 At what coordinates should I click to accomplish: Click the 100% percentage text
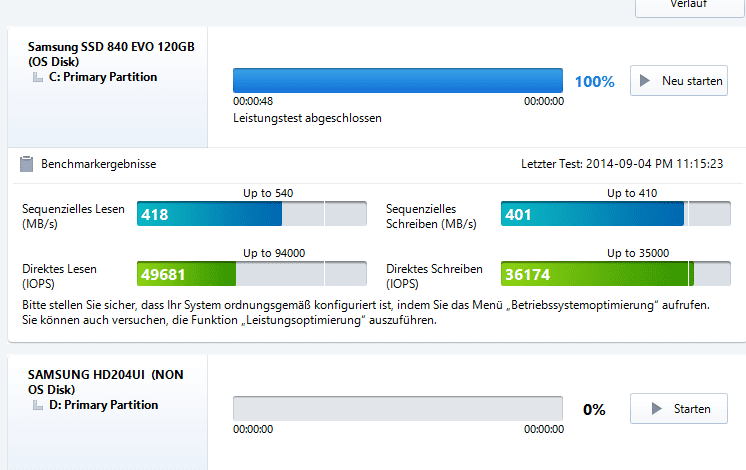(595, 81)
